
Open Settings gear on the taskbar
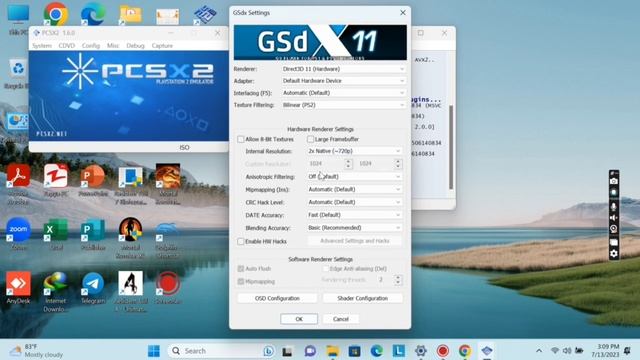(x=421, y=351)
